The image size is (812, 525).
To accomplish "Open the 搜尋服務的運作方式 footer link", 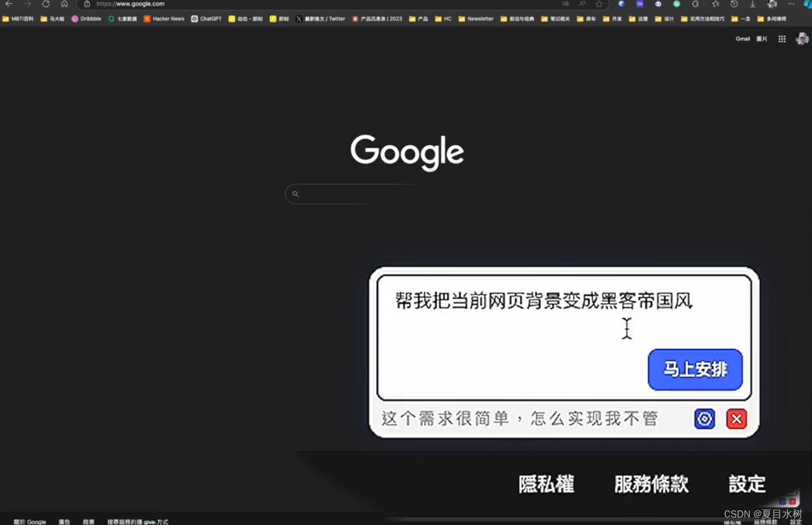I will point(138,522).
